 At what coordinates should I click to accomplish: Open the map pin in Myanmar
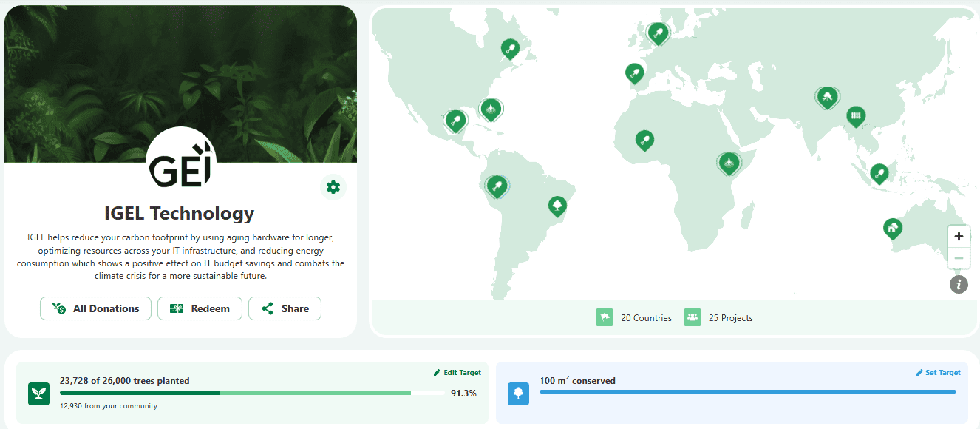(x=856, y=115)
